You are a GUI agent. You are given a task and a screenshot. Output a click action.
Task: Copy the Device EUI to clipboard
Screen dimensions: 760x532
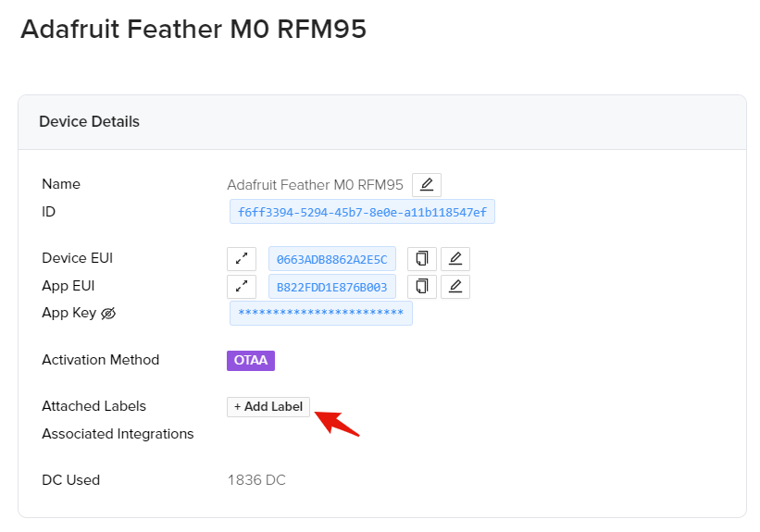[x=422, y=258]
